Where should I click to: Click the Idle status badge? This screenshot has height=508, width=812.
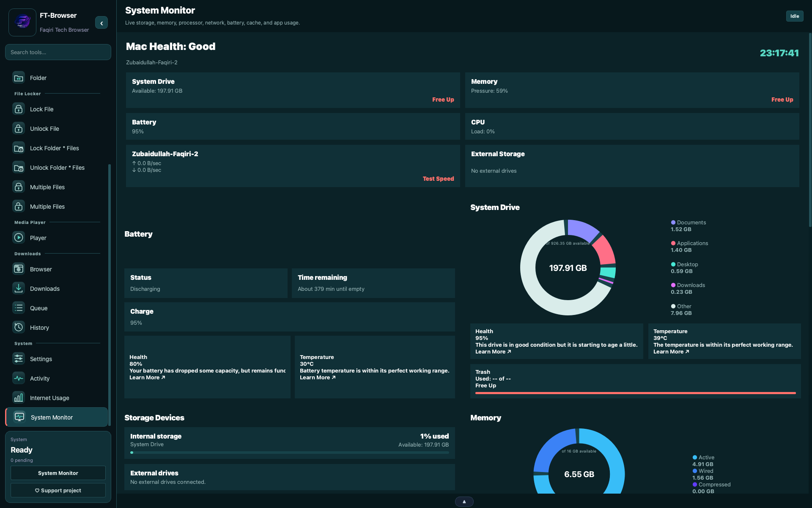click(795, 16)
